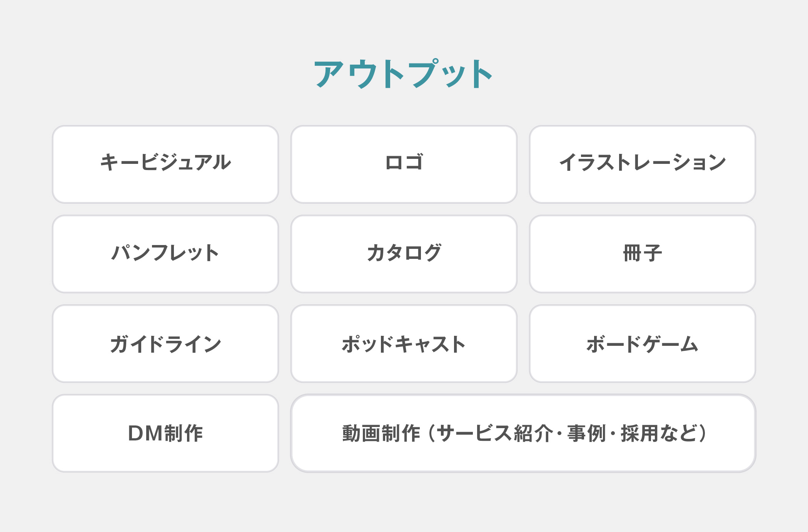The width and height of the screenshot is (808, 532).
Task: Click the letters DM in DM制作
Action: tap(145, 434)
